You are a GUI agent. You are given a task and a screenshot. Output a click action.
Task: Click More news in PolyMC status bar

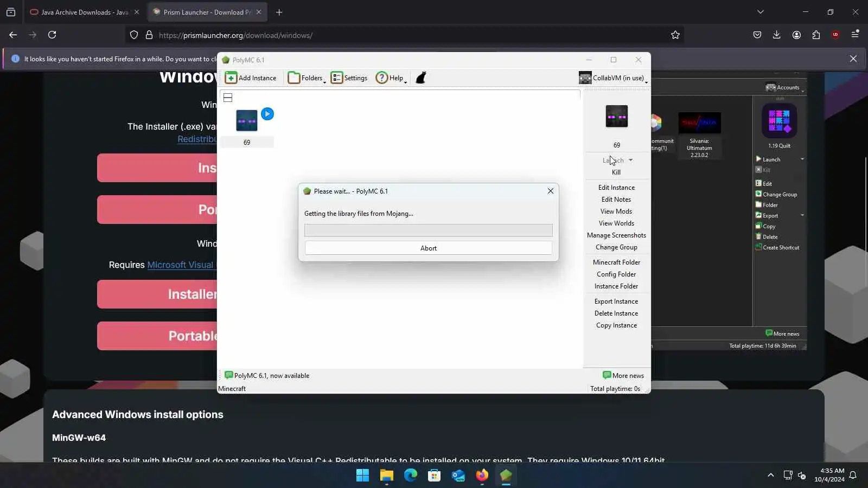[x=623, y=375]
